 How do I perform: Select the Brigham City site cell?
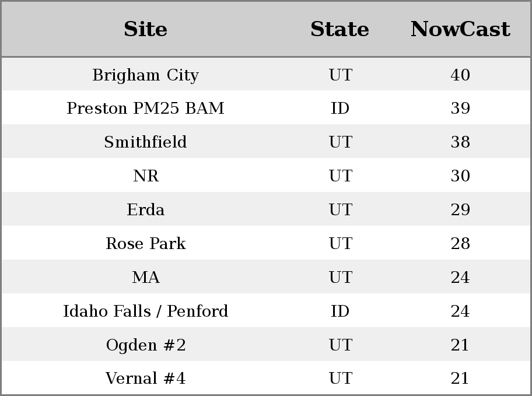pos(145,75)
